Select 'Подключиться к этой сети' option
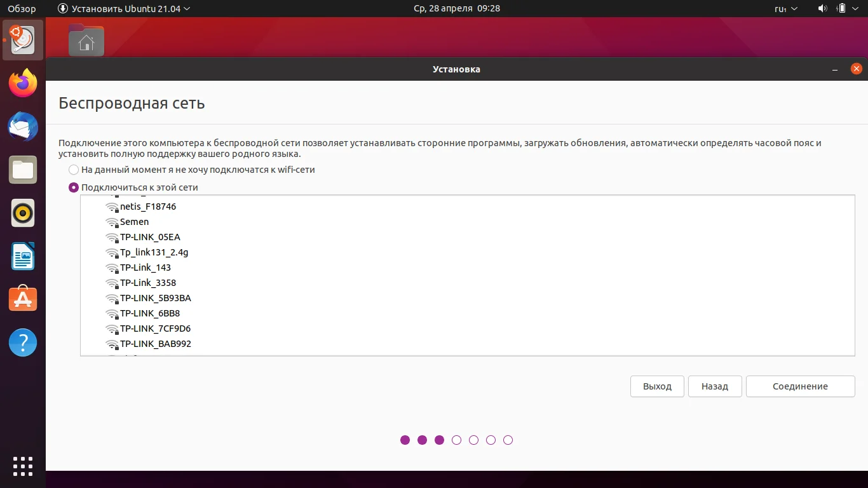 (x=74, y=187)
